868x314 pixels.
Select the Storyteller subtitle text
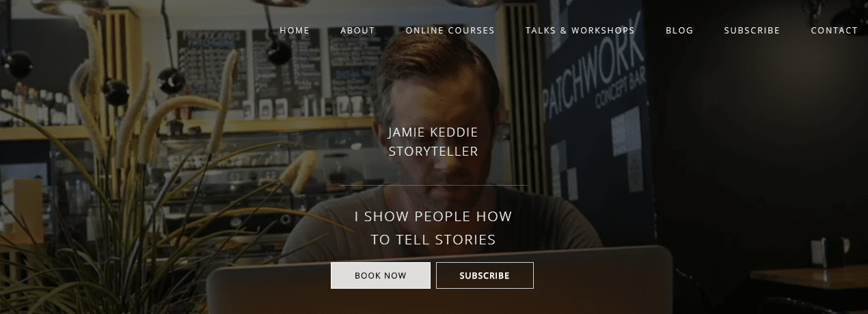[x=433, y=152]
